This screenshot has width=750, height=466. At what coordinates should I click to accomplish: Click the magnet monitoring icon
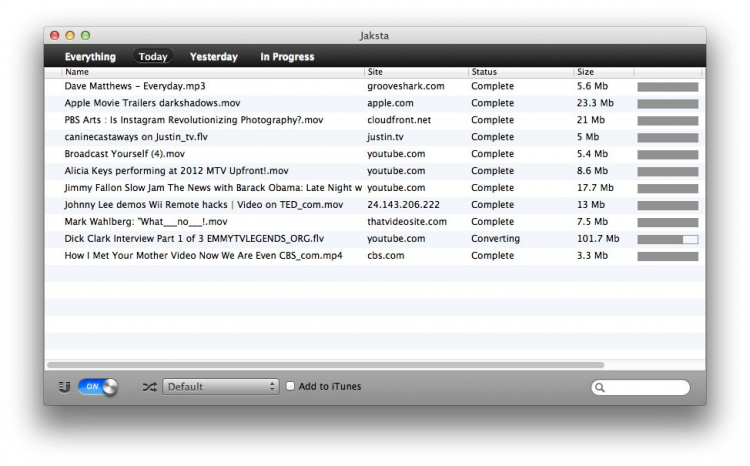(65, 387)
